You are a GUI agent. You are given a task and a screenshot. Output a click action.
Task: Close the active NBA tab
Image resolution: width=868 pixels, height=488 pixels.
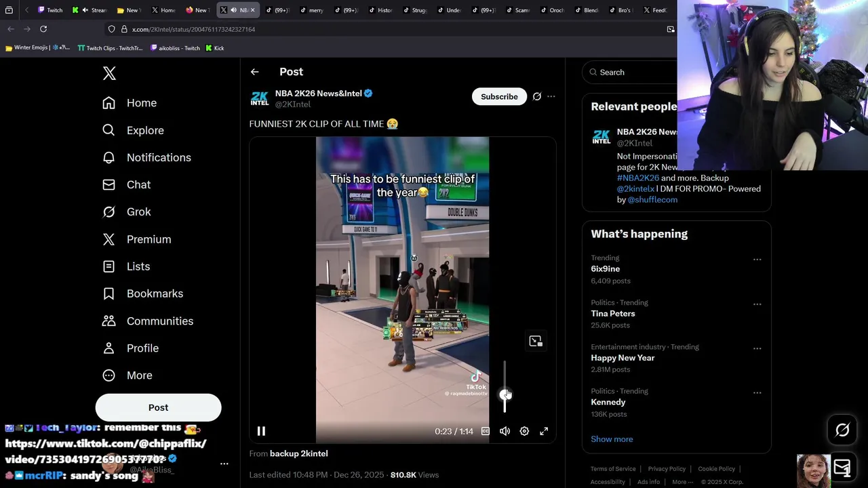coord(252,10)
